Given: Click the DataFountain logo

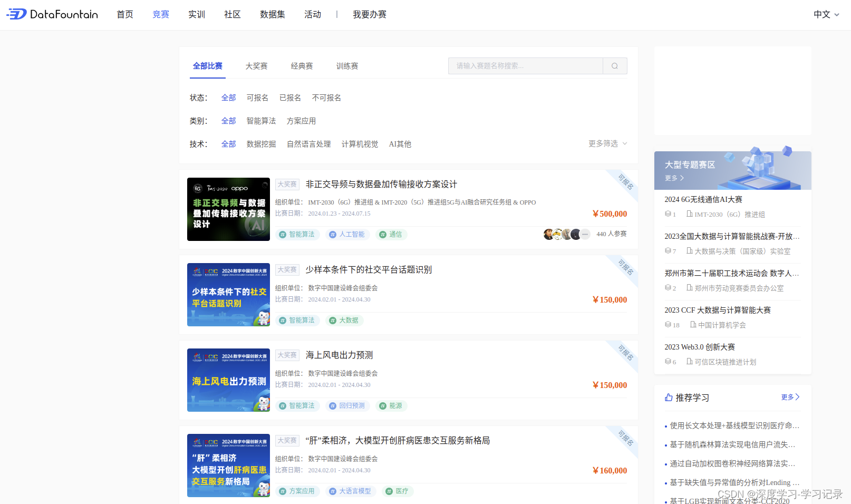Looking at the screenshot, I should pos(52,14).
